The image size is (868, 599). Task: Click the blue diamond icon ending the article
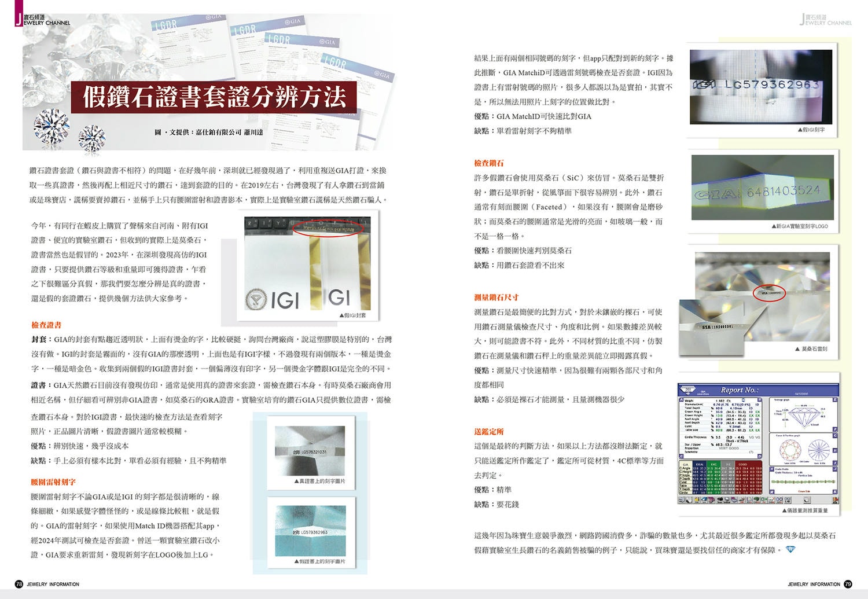(790, 549)
